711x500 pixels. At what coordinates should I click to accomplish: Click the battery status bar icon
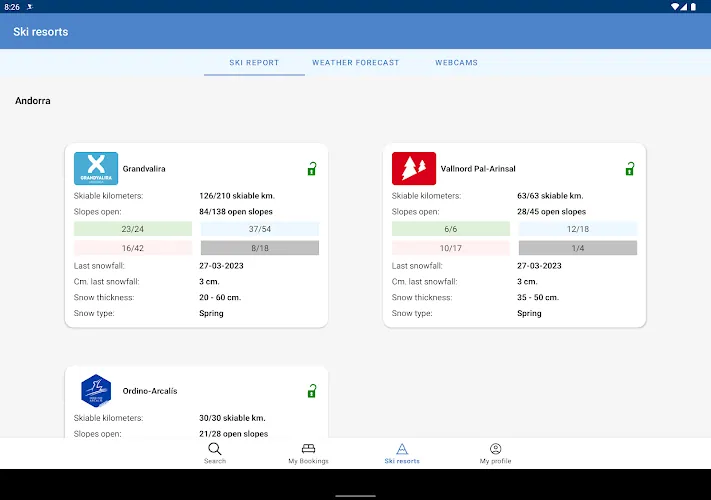click(693, 7)
